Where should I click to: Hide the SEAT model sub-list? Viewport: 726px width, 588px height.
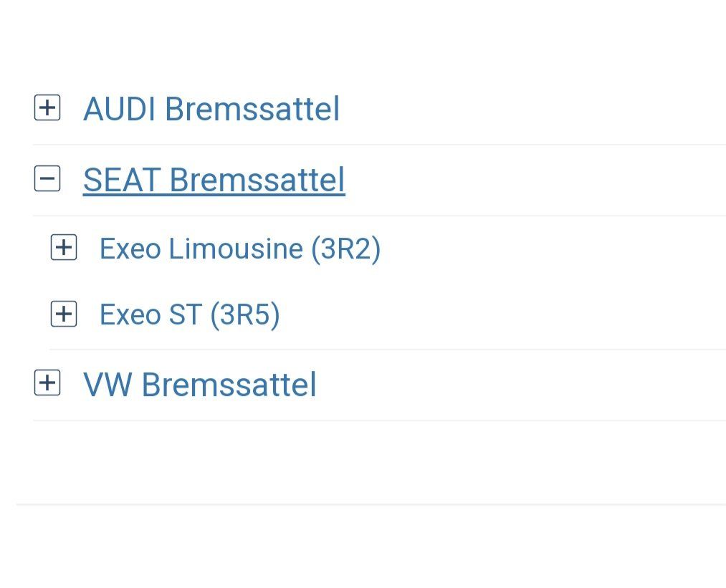point(47,179)
